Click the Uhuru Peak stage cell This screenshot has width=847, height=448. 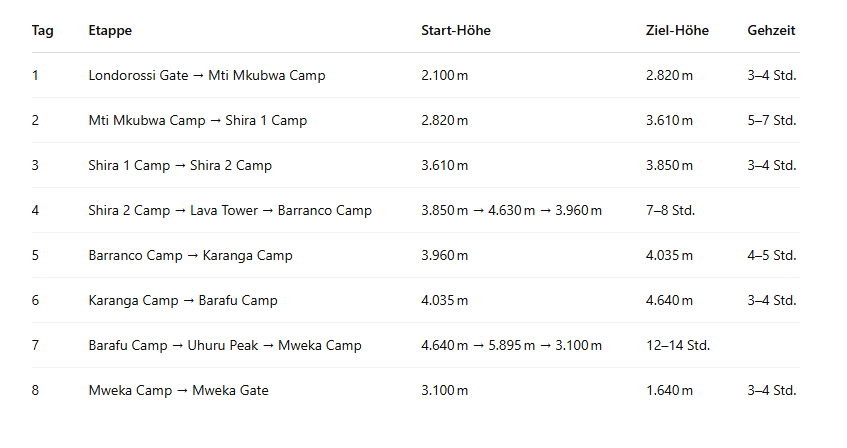(225, 345)
